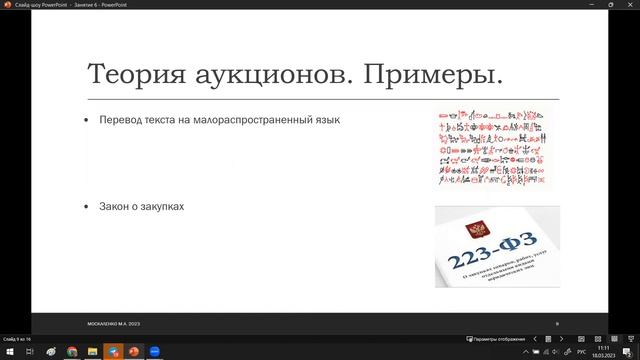
Task: Go to the next slide arrow
Action: tap(562, 339)
